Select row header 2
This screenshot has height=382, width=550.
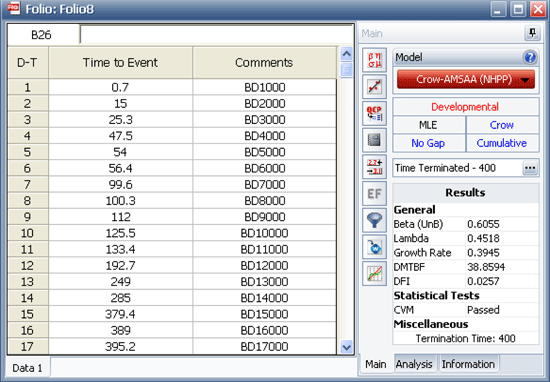[28, 103]
